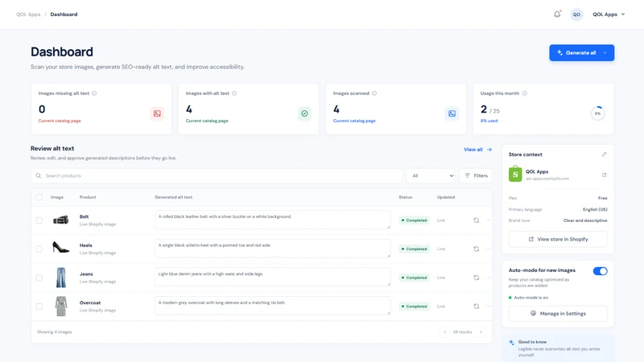Edit the Belt alt text field
This screenshot has width=644, height=362.
coord(272,220)
